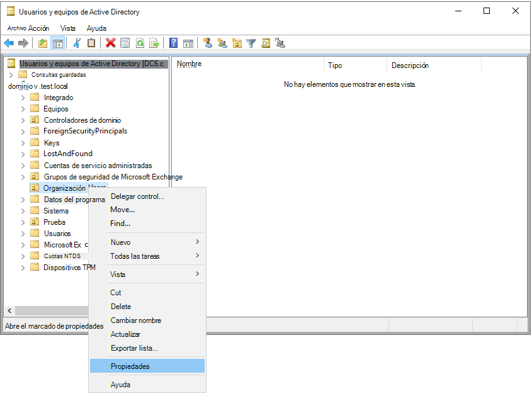
Task: Create a new user with toolbar icon
Action: [x=207, y=43]
